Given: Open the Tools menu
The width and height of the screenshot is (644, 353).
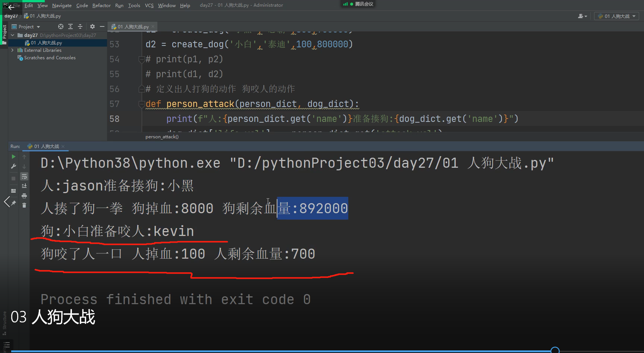Looking at the screenshot, I should [x=134, y=5].
